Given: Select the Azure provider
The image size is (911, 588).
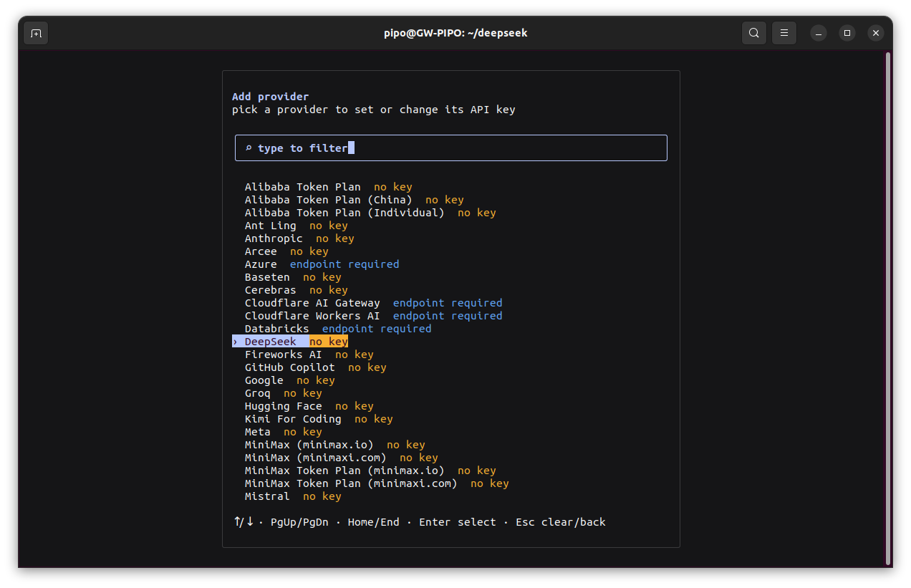Looking at the screenshot, I should (322, 264).
